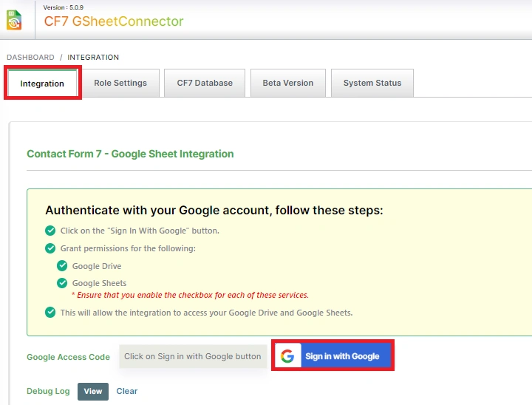Switch to the Role Settings tab
532x405 pixels.
click(x=120, y=83)
